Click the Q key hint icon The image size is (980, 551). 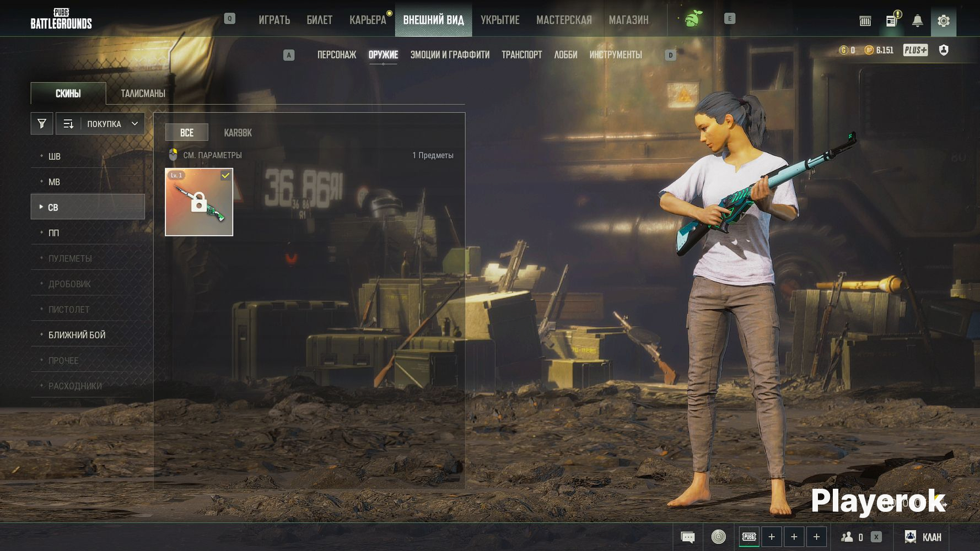click(230, 19)
